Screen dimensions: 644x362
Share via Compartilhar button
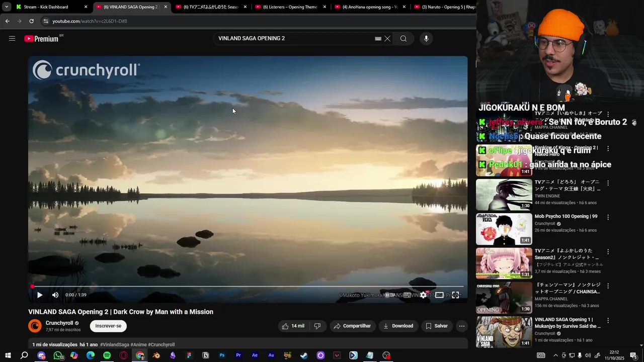[x=352, y=326]
